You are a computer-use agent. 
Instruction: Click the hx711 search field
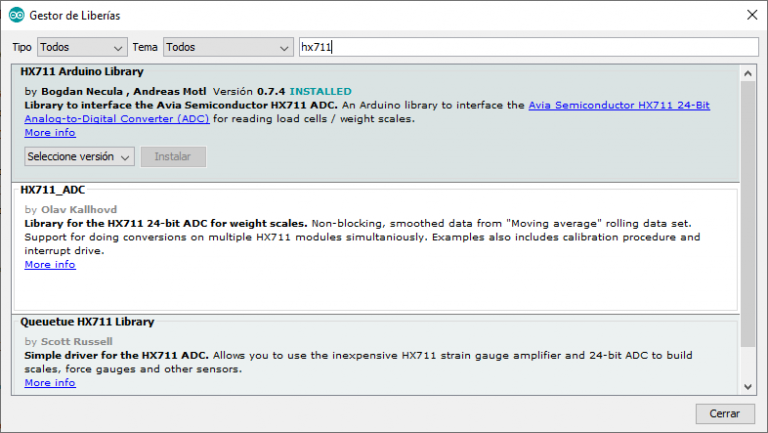pos(528,47)
